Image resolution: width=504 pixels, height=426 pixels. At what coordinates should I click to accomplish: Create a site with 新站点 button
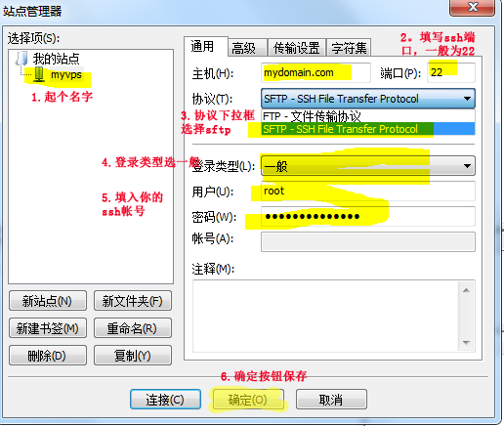coord(48,301)
